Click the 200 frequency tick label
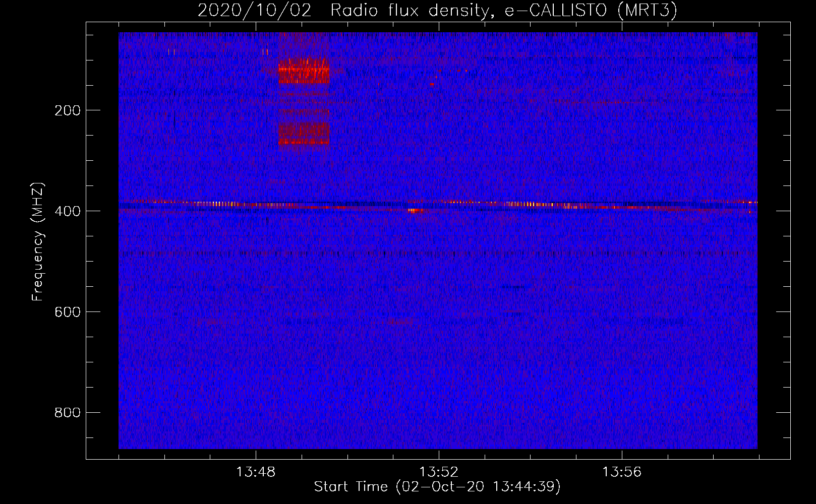Screen dimensions: 816x504 click(68, 110)
